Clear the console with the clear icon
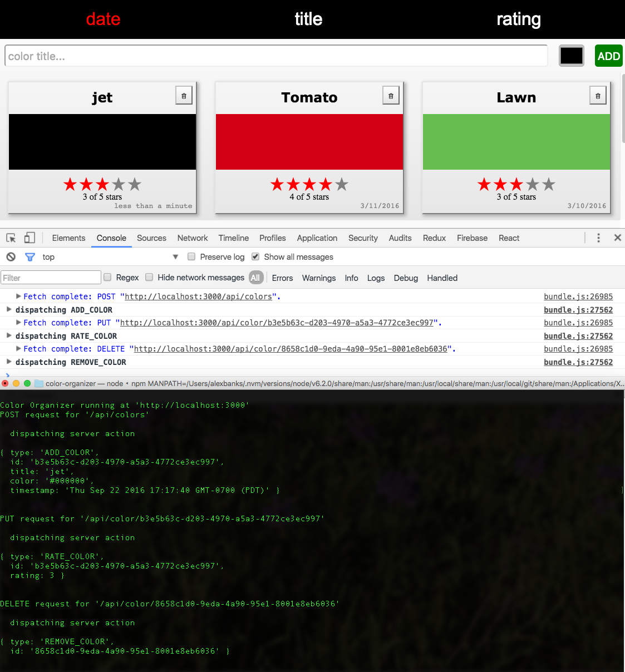Screen dimensions: 625x672 pyautogui.click(x=11, y=257)
